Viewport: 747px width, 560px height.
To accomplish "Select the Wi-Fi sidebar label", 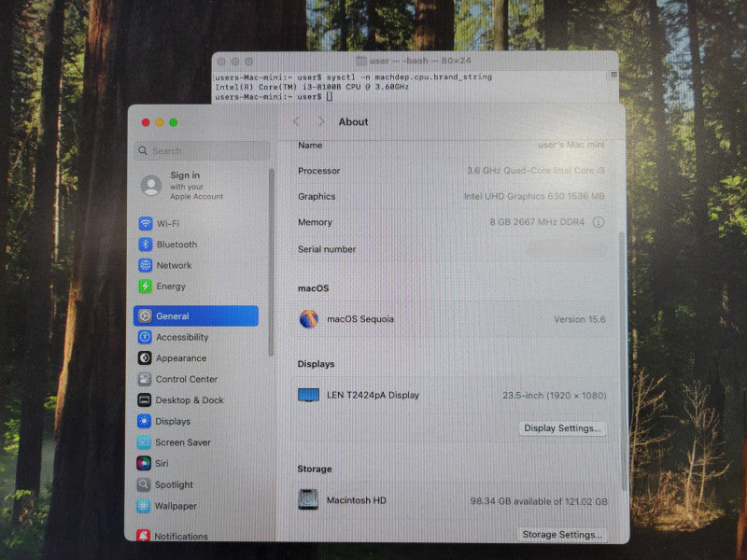I will pos(168,223).
